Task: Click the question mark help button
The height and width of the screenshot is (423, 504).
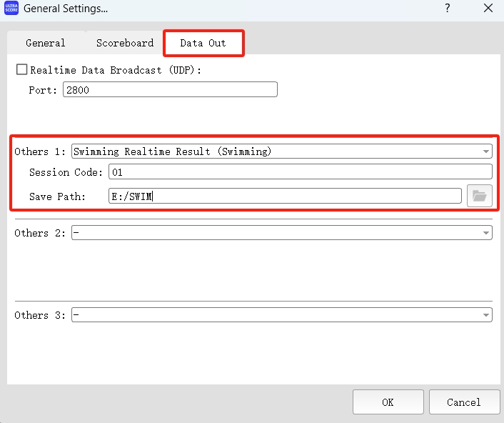Action: [x=448, y=9]
